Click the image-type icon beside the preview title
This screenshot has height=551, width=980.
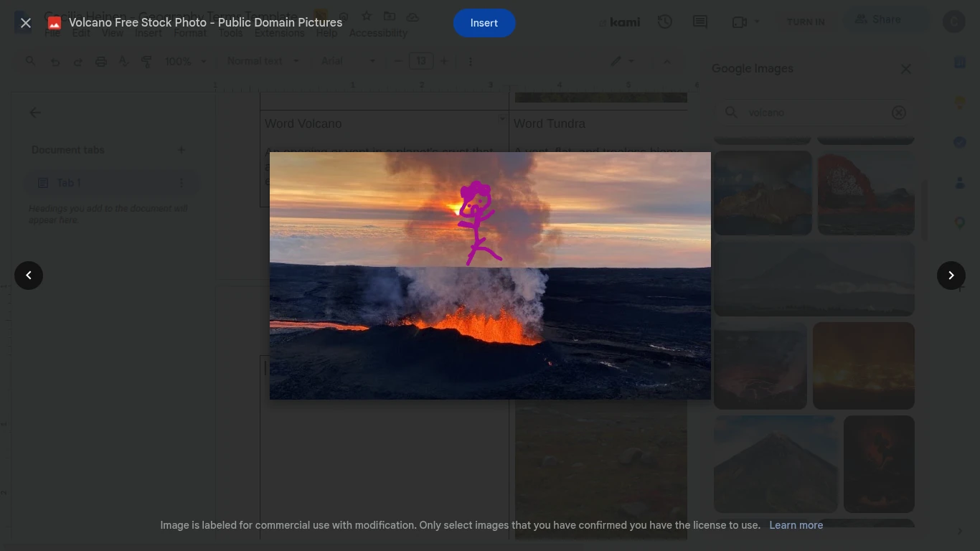[x=55, y=23]
